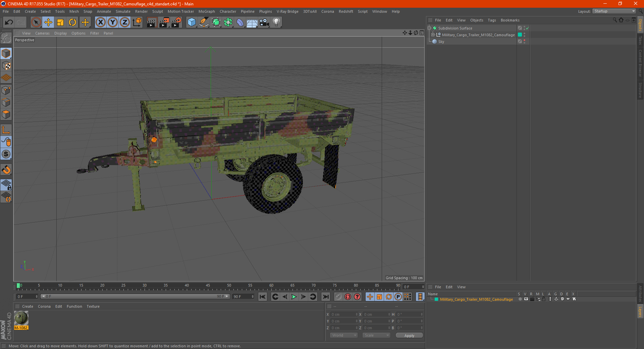
Task: Expand Military_Cargo_Trailer_M1082_Camouflage object node
Action: coord(433,35)
